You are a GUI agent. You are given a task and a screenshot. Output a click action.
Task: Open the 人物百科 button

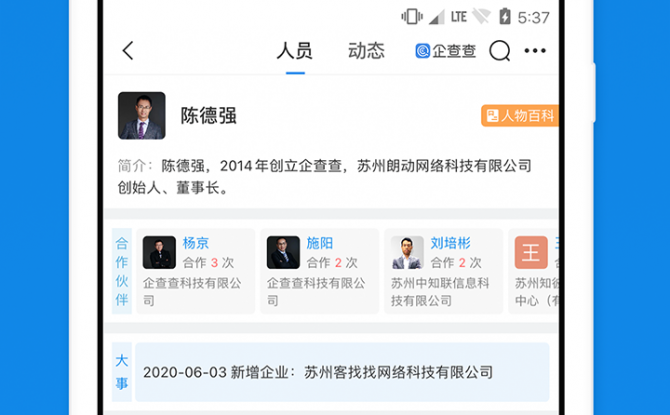point(520,115)
